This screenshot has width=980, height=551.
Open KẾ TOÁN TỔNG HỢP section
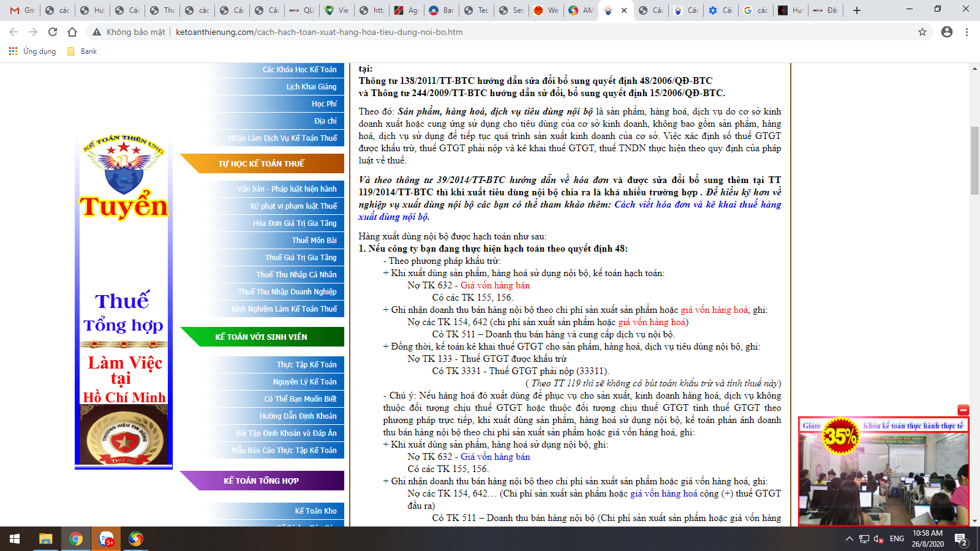pyautogui.click(x=262, y=481)
